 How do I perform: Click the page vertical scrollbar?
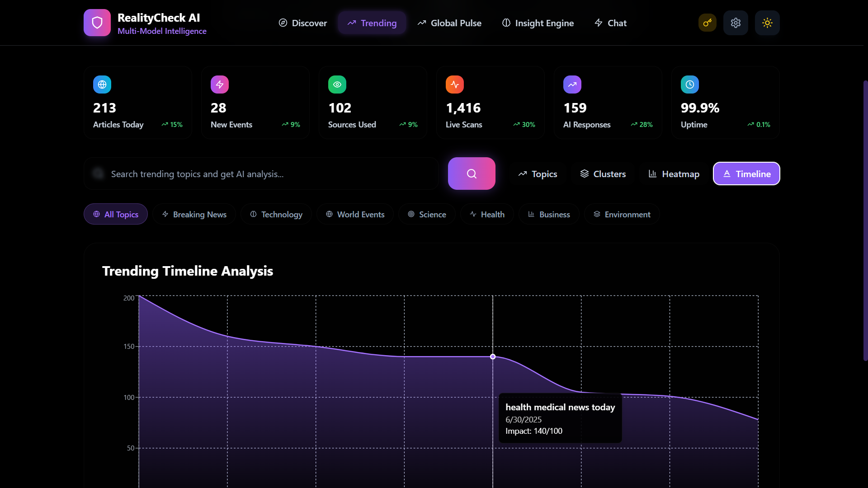point(865,221)
